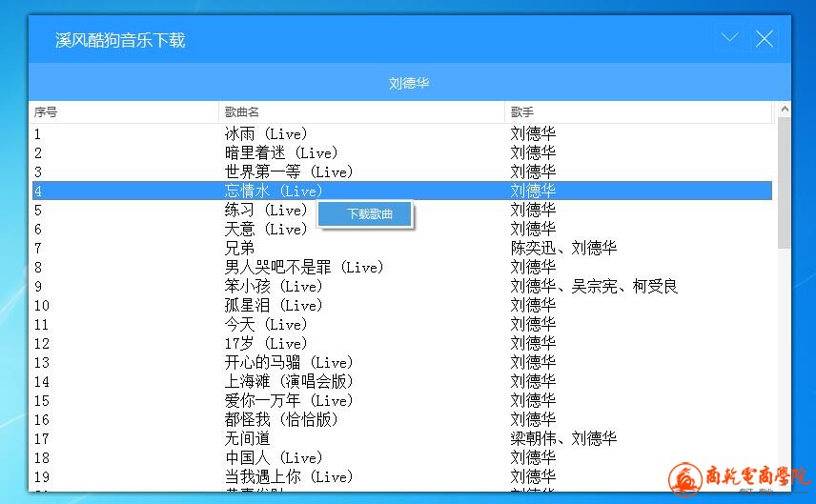Select song 爱你一万年 (Live)

coord(289,401)
